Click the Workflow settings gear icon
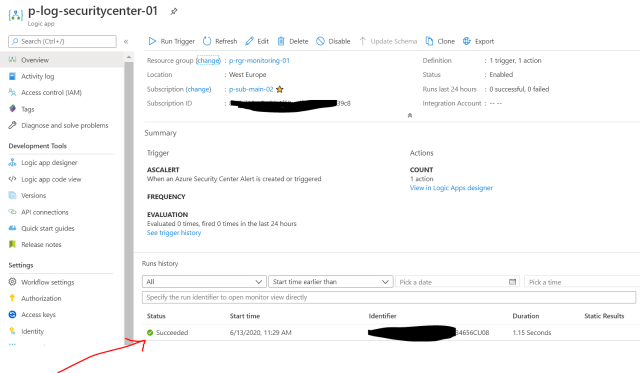 (12, 282)
